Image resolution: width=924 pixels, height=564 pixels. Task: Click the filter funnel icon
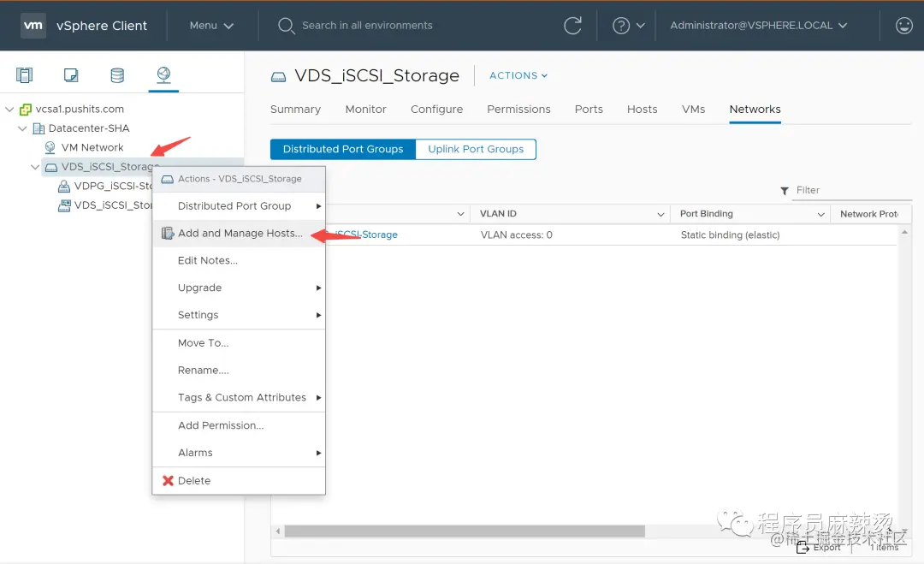[785, 191]
